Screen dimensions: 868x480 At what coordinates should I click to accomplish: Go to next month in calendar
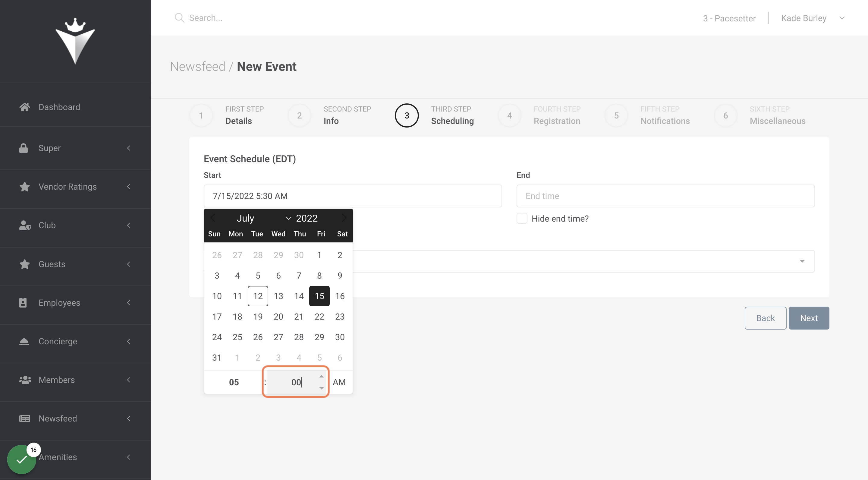click(344, 218)
